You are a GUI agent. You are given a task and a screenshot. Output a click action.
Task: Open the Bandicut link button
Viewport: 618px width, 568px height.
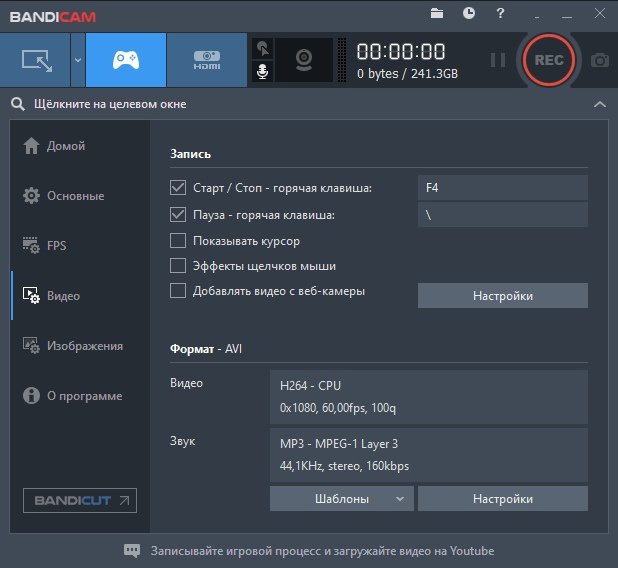pyautogui.click(x=80, y=500)
